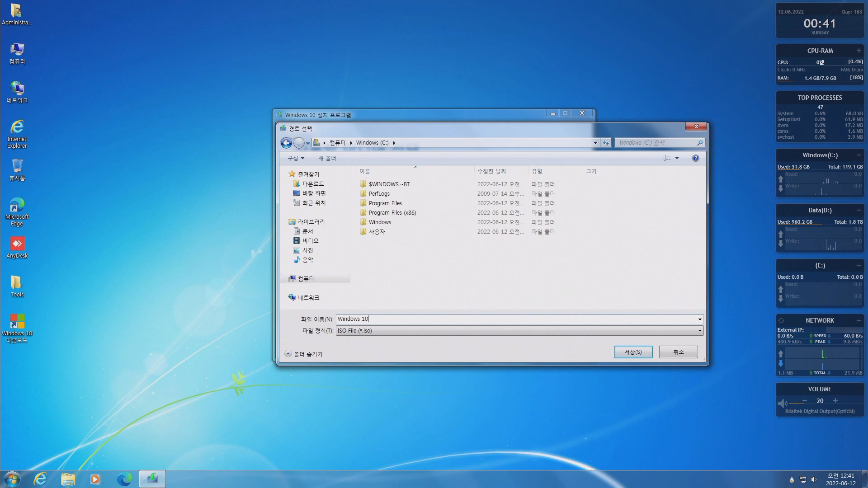Click the 파일 이름 (File name) field
This screenshot has height=488, width=868.
516,319
